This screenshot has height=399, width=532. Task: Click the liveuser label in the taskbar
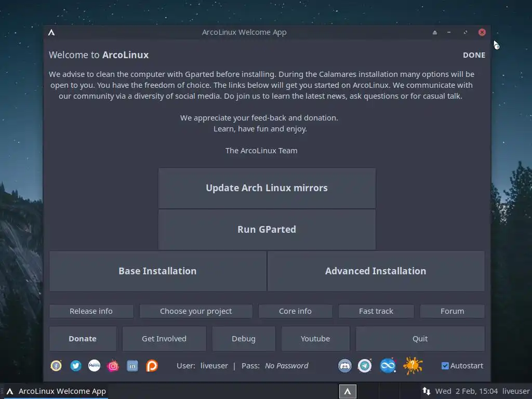(x=516, y=391)
